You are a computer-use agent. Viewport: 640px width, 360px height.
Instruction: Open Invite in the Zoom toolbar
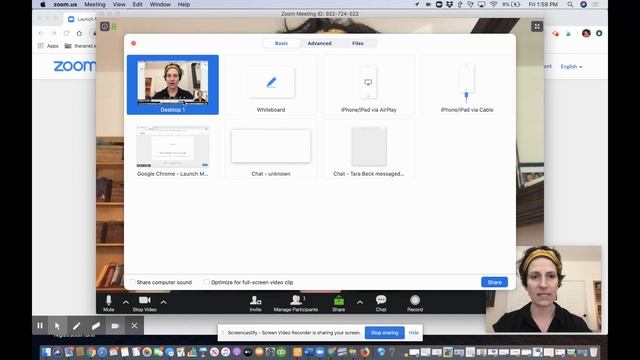click(x=256, y=303)
